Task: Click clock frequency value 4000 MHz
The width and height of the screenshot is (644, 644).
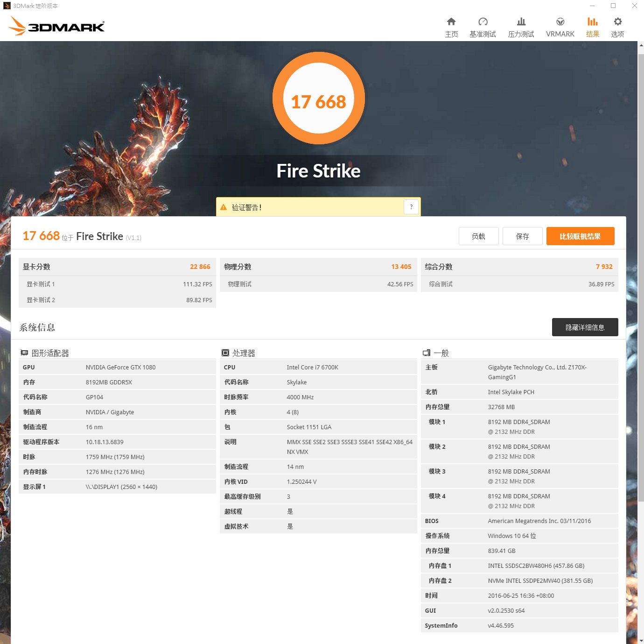Action: tap(300, 397)
